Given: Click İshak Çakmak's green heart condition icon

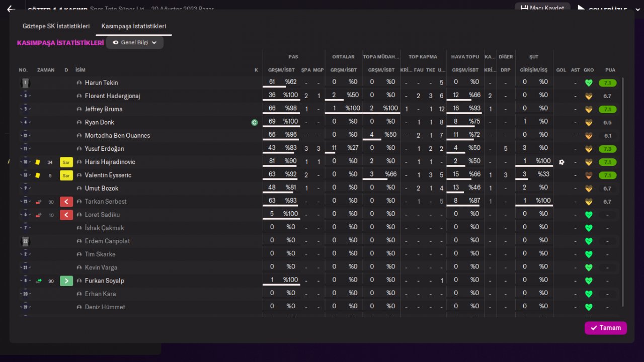Looking at the screenshot, I should (589, 228).
